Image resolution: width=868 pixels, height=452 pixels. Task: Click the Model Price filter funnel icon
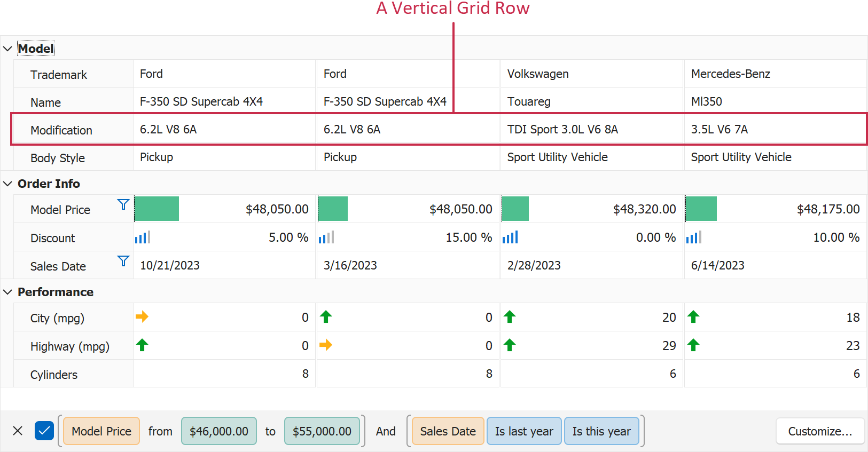[x=123, y=204]
